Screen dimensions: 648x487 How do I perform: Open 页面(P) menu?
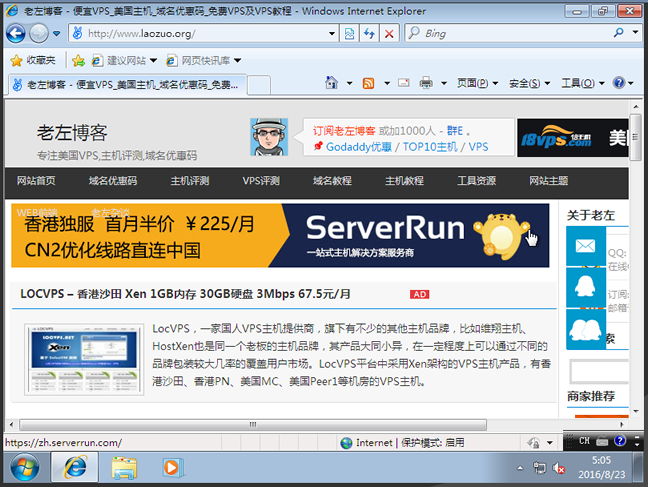(x=477, y=83)
